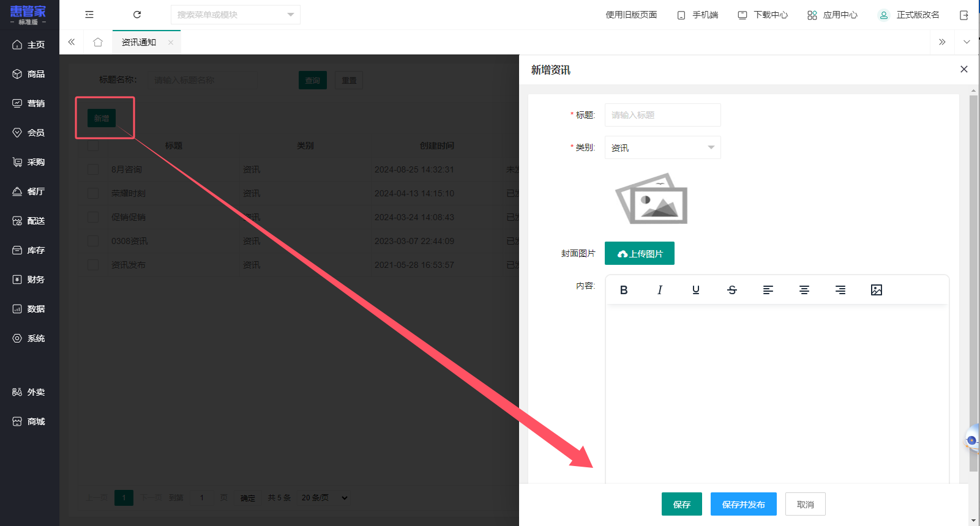This screenshot has width=980, height=526.
Task: Open 主页 in sidebar
Action: [x=29, y=45]
